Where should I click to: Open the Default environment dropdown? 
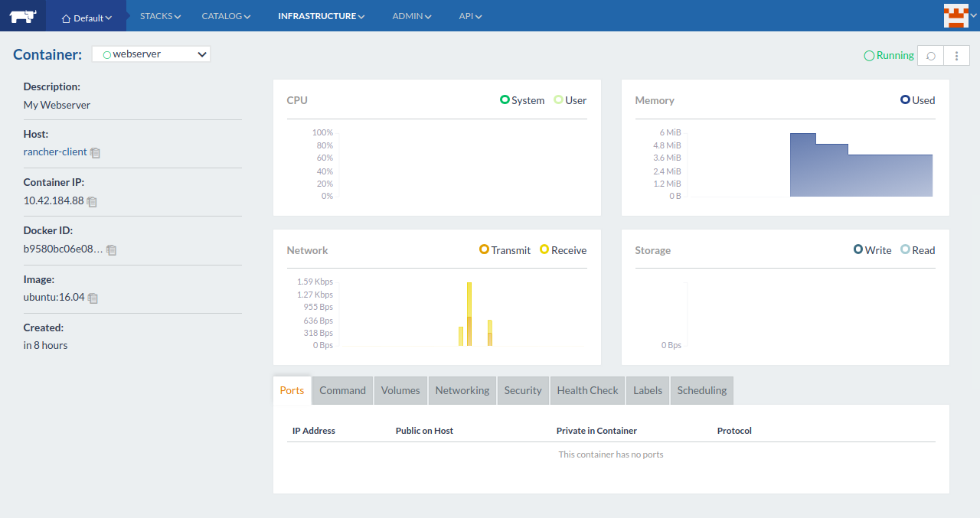click(x=87, y=18)
